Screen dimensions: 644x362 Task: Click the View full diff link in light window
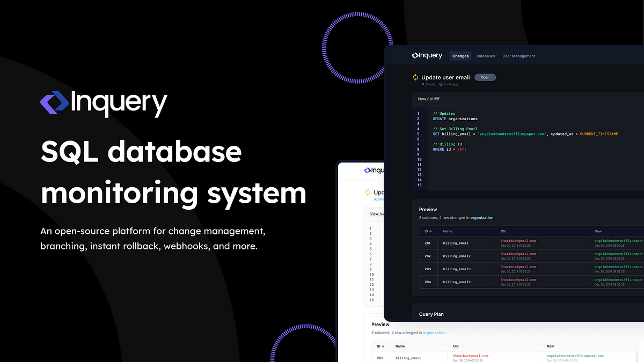[x=377, y=213]
